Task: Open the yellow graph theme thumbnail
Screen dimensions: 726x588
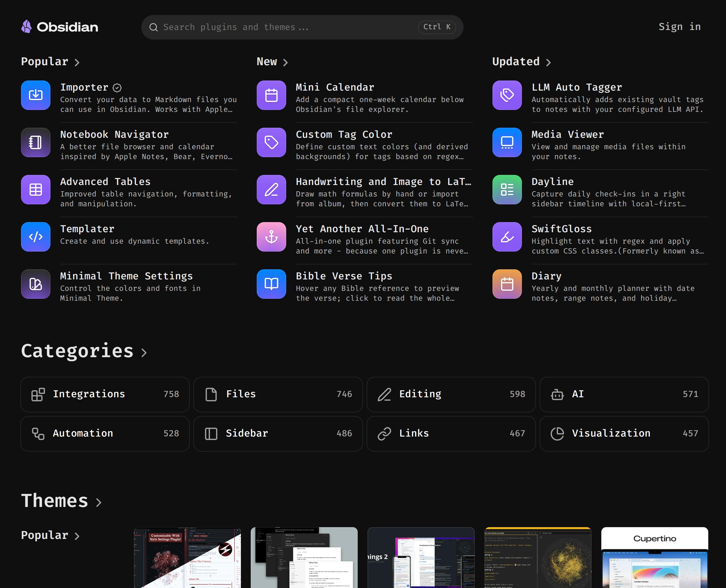Action: click(538, 557)
